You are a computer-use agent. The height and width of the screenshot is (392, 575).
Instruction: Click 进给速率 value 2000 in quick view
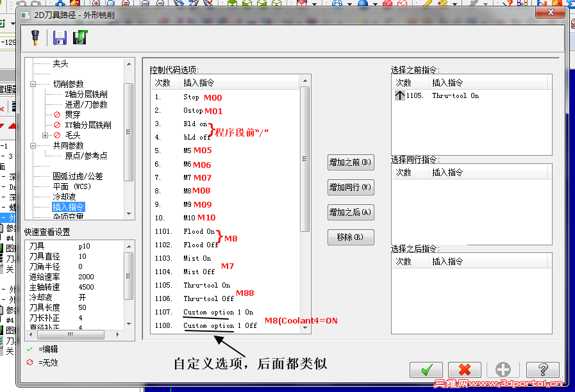click(86, 277)
